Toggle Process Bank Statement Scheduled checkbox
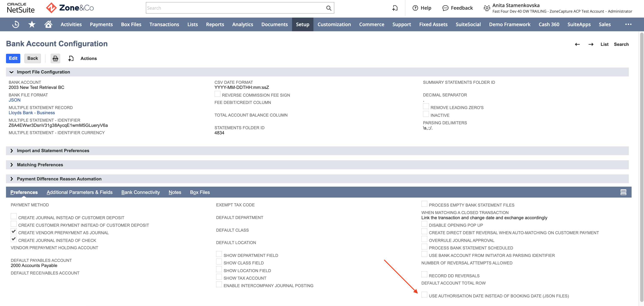The image size is (644, 306). coord(424,247)
